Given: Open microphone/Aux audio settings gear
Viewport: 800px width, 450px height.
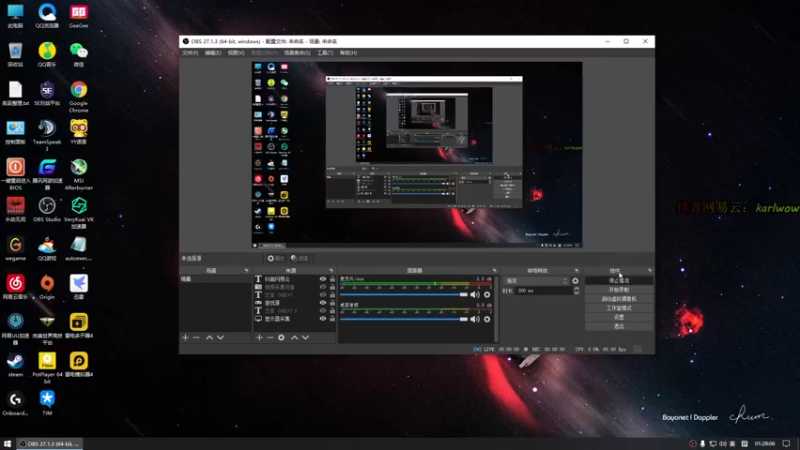Looking at the screenshot, I should [487, 294].
